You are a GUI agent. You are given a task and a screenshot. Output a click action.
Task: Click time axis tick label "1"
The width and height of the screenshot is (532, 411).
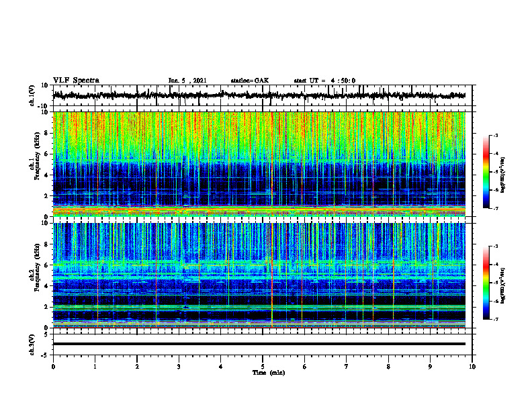[x=95, y=367]
